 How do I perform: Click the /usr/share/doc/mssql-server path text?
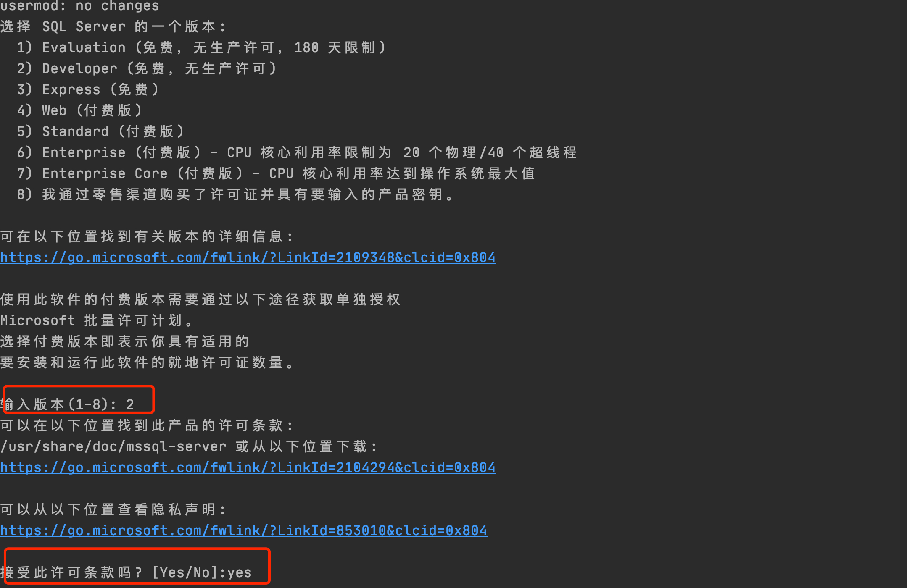113,446
